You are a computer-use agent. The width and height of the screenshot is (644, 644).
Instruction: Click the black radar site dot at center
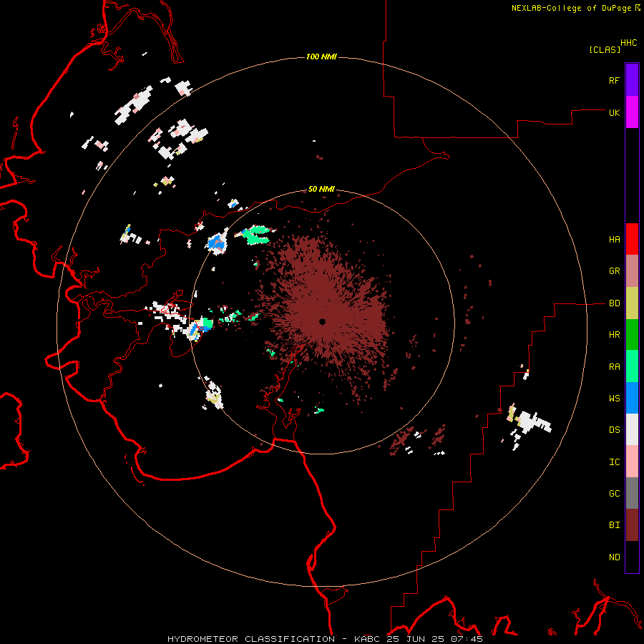(322, 321)
